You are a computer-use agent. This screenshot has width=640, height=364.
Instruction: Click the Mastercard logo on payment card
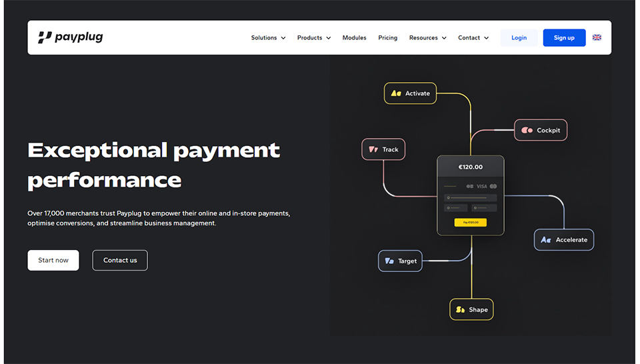click(493, 186)
